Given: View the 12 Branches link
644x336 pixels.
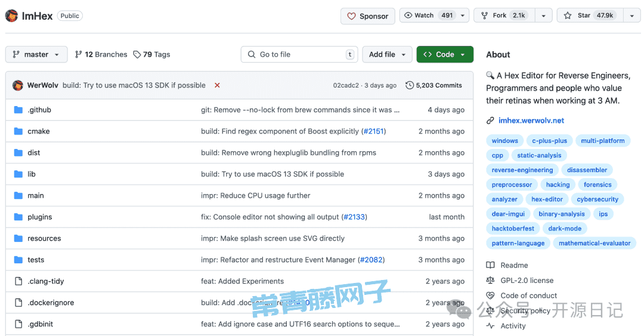Looking at the screenshot, I should tap(101, 54).
